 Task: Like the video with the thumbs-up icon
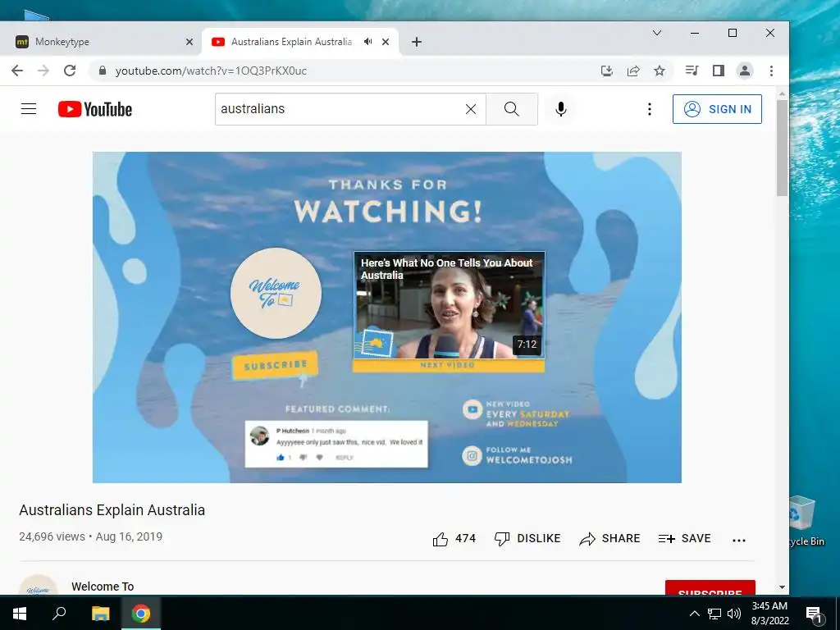pyautogui.click(x=441, y=539)
